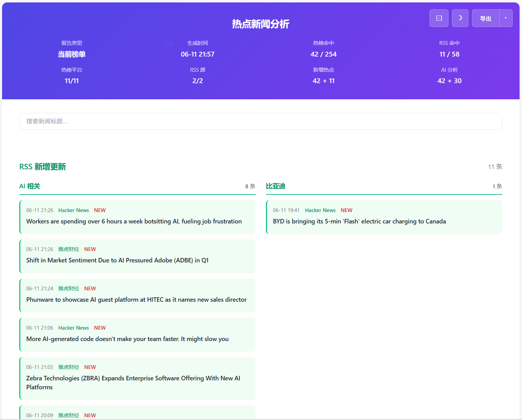
Task: Click the 11 条 section count
Action: [x=495, y=167]
